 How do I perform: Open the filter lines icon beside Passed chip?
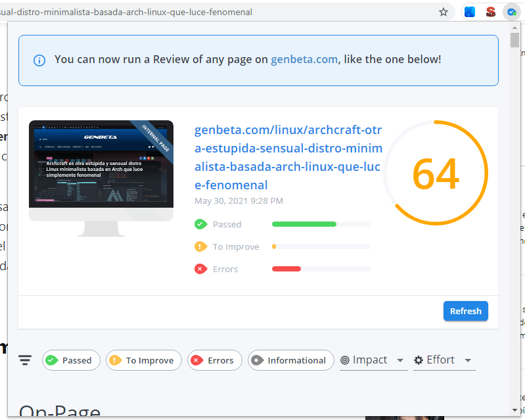(25, 360)
